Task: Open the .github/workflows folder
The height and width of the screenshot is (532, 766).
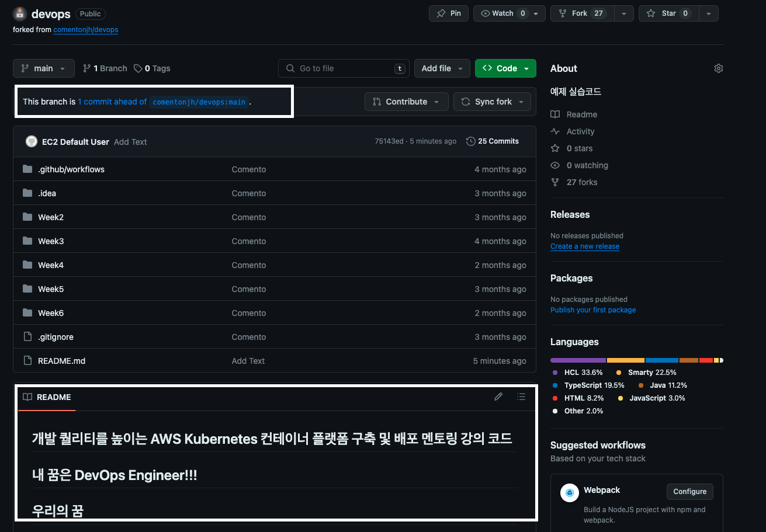Action: tap(71, 169)
